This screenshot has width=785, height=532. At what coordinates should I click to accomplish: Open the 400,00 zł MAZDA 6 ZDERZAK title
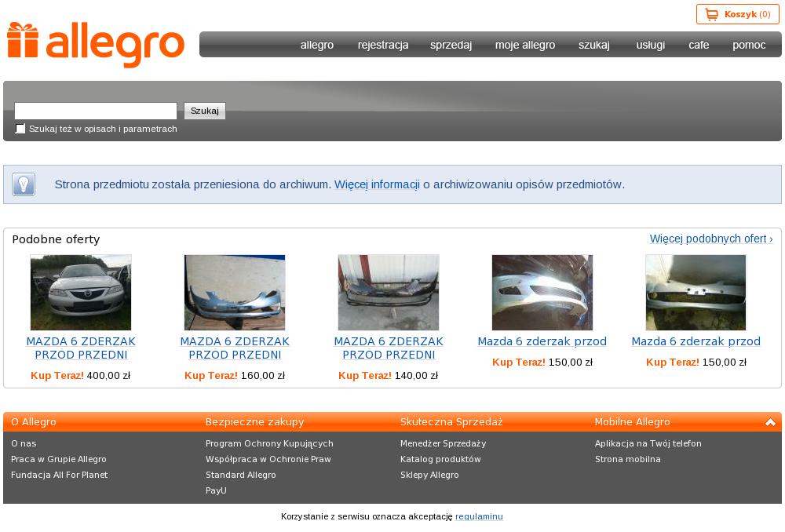81,348
